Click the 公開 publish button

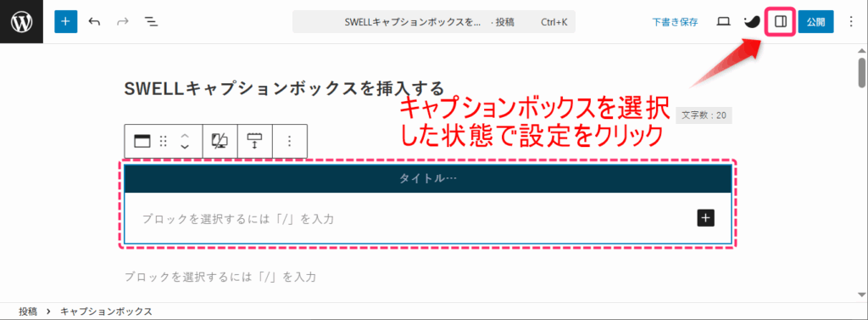815,21
